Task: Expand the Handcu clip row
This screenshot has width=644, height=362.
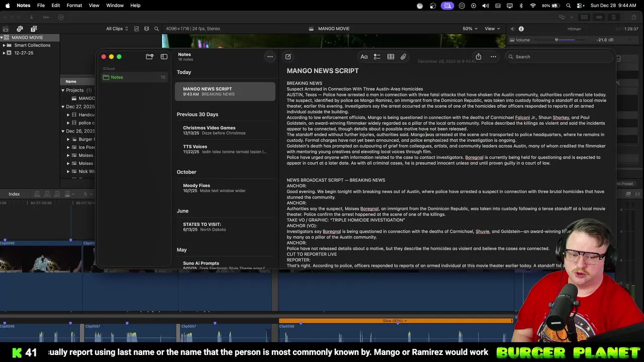Action: (x=68, y=115)
